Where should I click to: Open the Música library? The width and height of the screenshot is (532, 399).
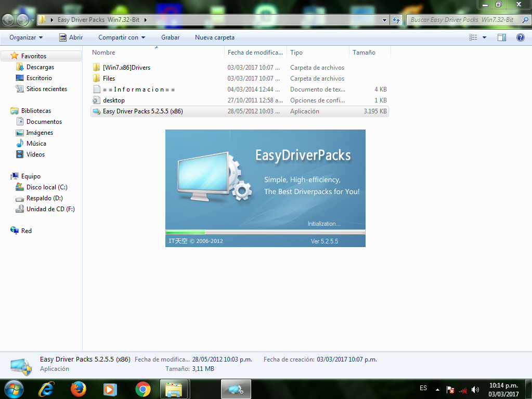pyautogui.click(x=31, y=143)
